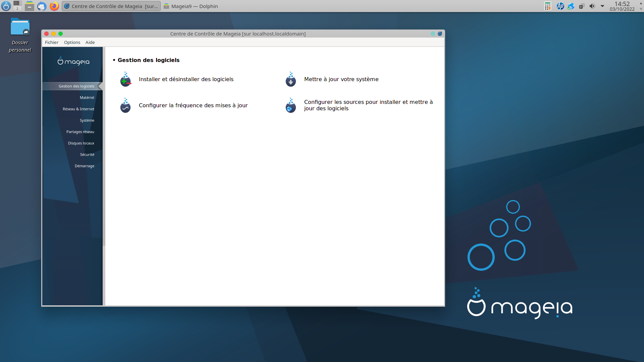Open Mettre à jour votre système

coord(341,79)
